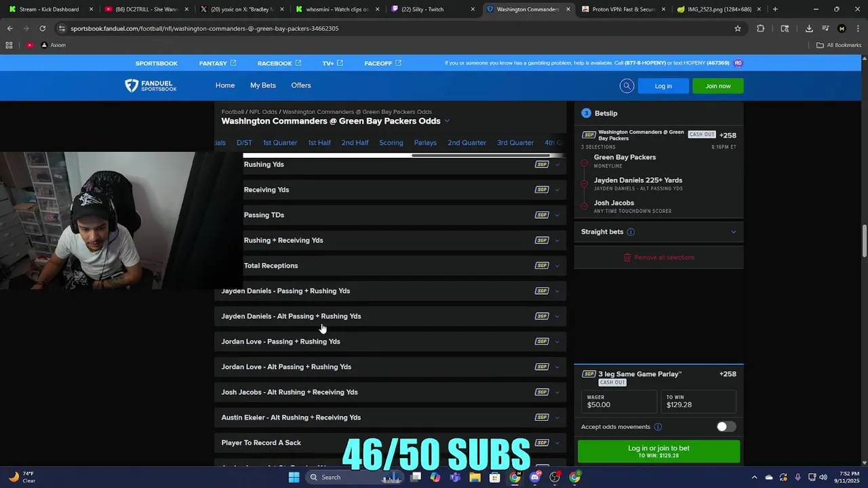Reload the page
Image resolution: width=868 pixels, height=488 pixels.
[x=42, y=28]
